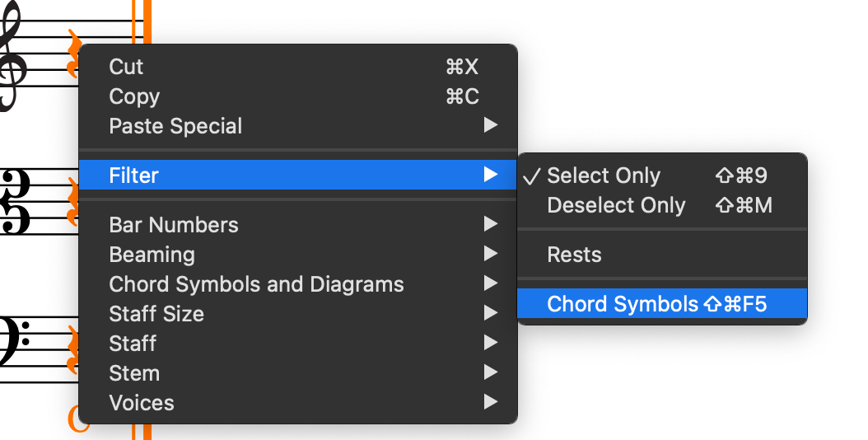Viewport: 868px width, 440px height.
Task: Click the orange time signature symbol below the bass staff
Action: point(77,419)
